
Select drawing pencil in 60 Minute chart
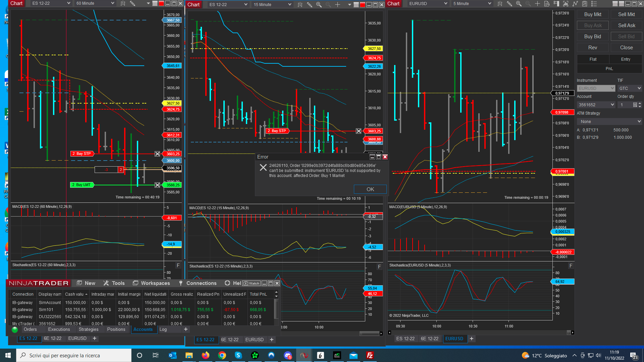(132, 3)
